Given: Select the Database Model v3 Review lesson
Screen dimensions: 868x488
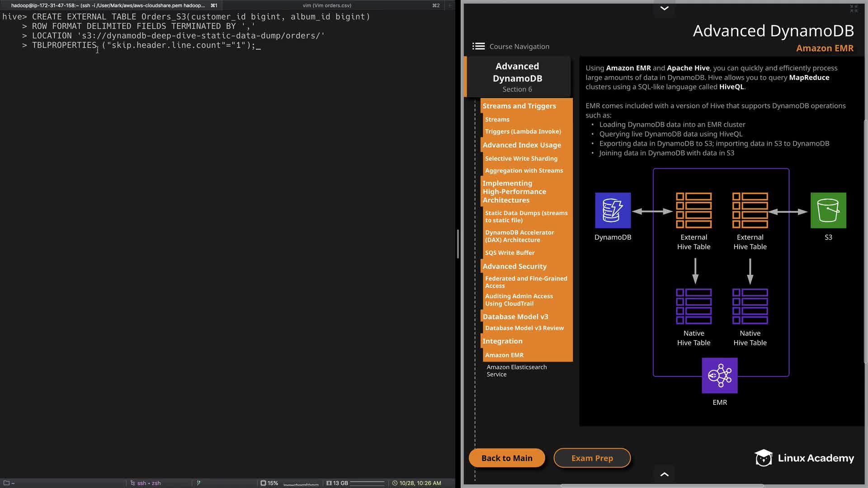Looking at the screenshot, I should coord(524,328).
